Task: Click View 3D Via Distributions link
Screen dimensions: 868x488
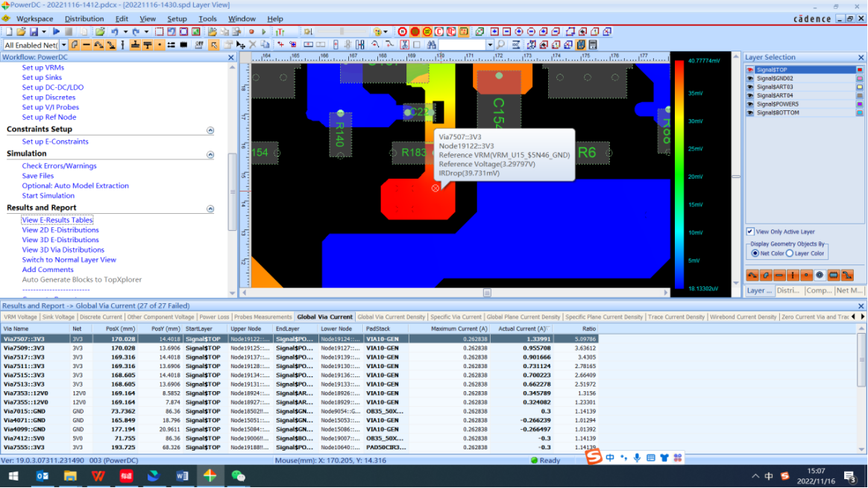Action: click(x=63, y=250)
